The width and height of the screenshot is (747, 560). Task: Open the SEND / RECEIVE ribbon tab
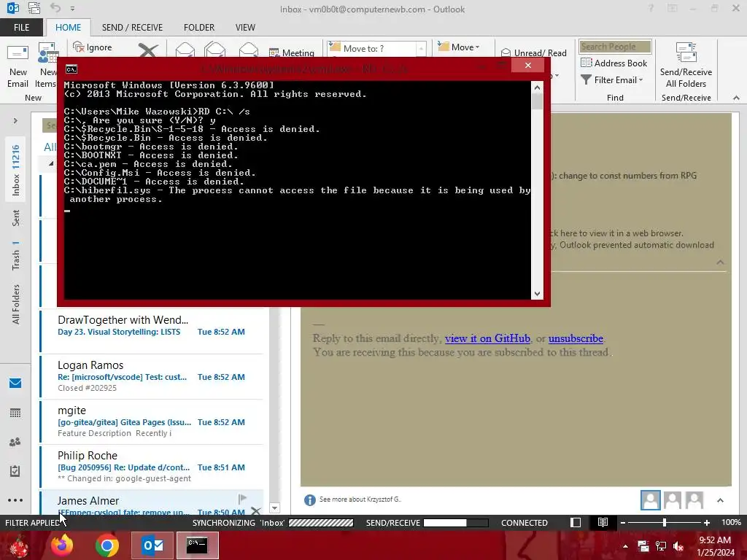[132, 27]
